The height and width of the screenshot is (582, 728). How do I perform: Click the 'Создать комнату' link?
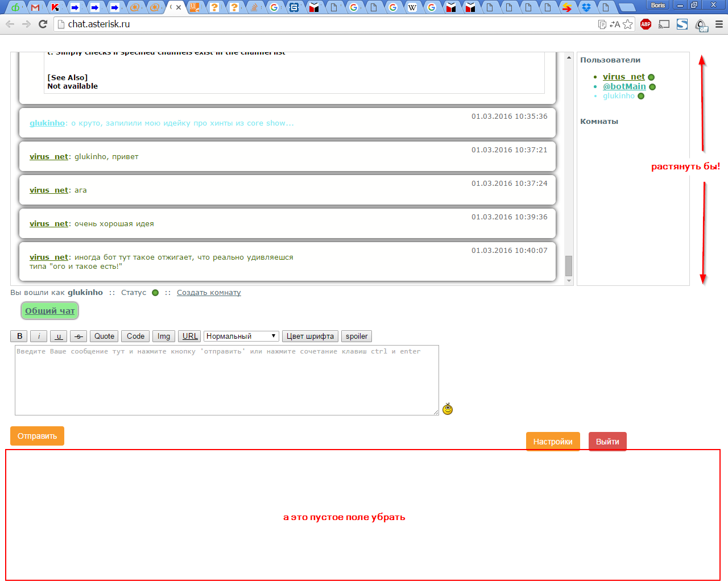coord(209,292)
